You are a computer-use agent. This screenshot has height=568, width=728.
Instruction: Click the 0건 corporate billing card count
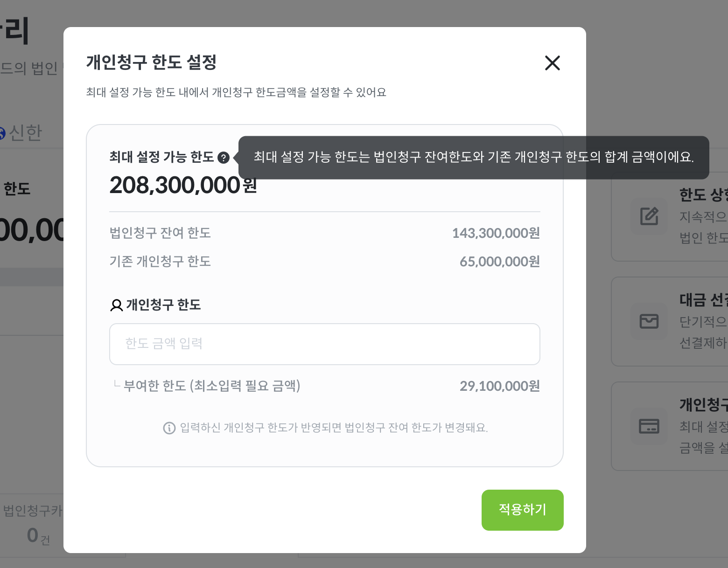pos(38,535)
